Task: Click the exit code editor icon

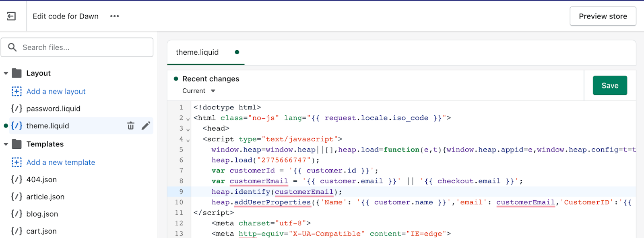Action: [11, 16]
